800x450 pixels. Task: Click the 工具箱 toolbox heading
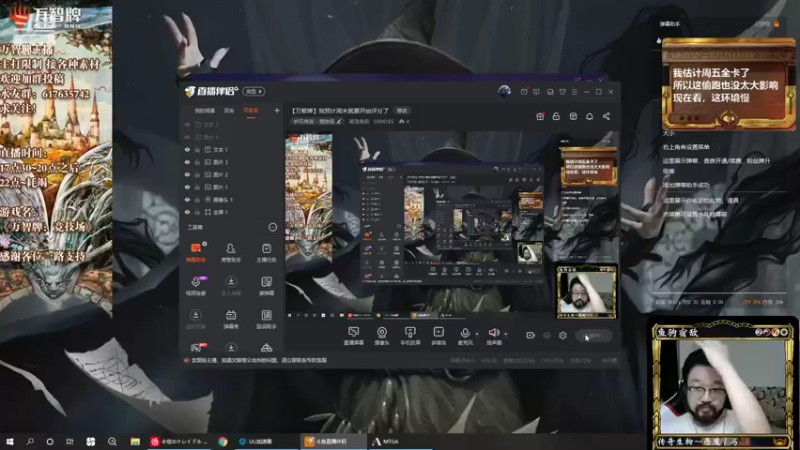tap(195, 227)
